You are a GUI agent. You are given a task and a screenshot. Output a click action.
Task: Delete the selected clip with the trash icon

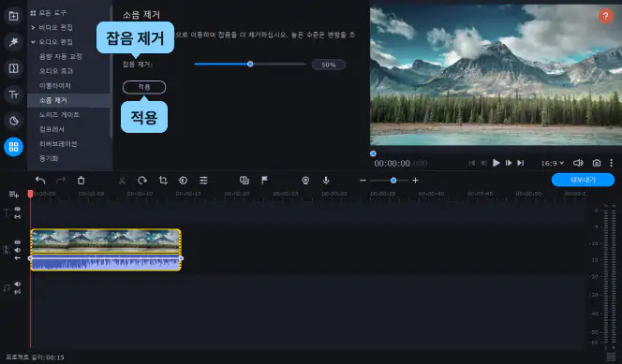(x=81, y=181)
